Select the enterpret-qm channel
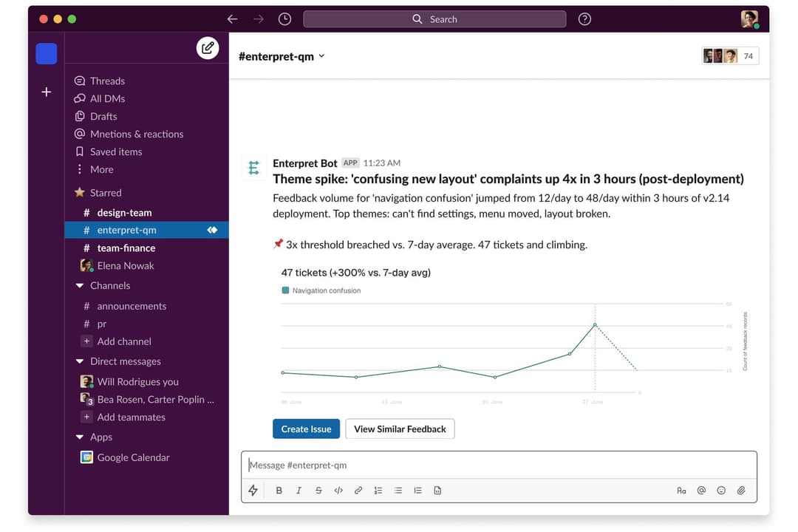This screenshot has height=532, width=798. 146,230
